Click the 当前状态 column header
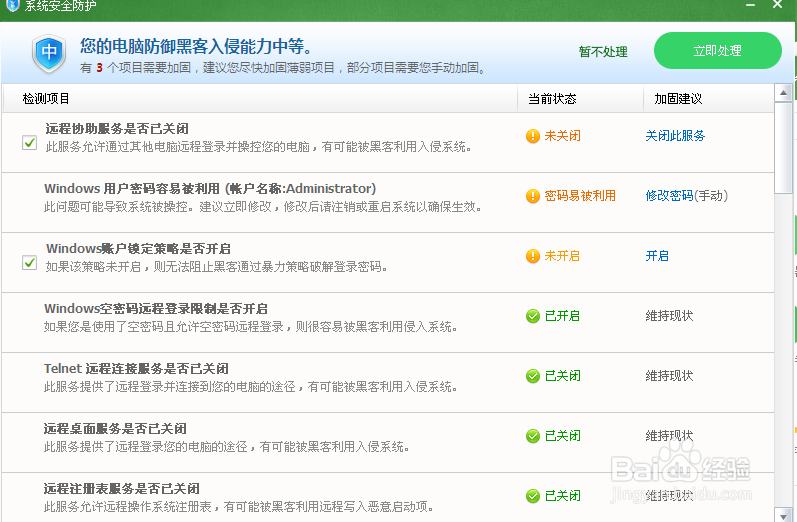 point(552,99)
